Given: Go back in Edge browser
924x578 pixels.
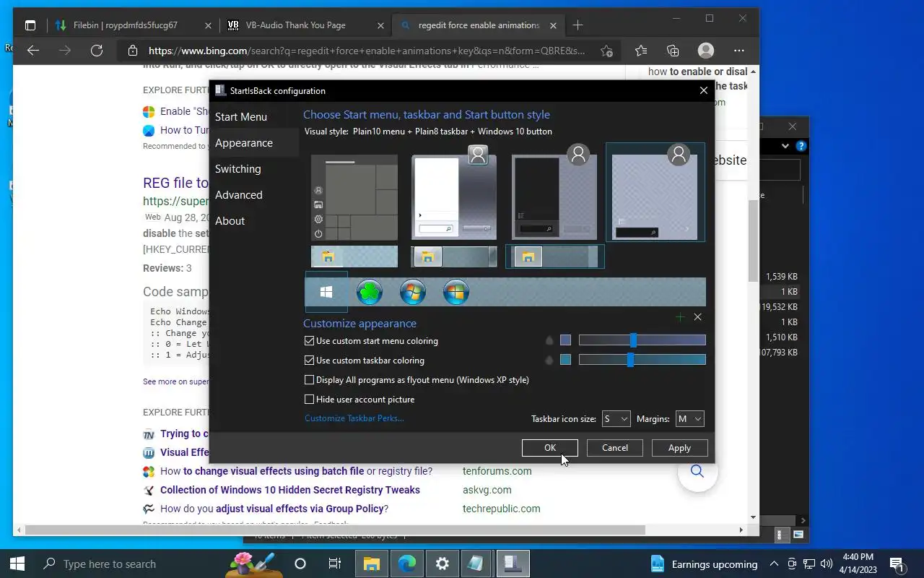Looking at the screenshot, I should point(32,51).
